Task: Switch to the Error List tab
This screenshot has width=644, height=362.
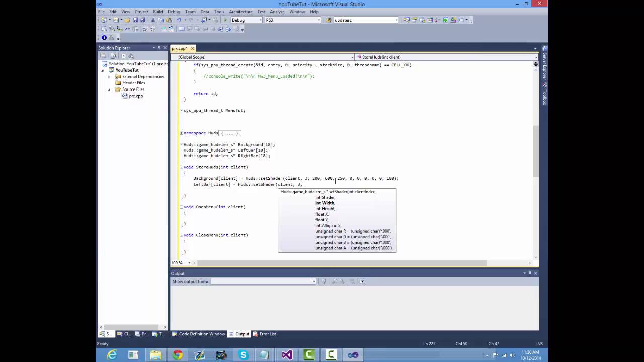Action: click(264, 334)
